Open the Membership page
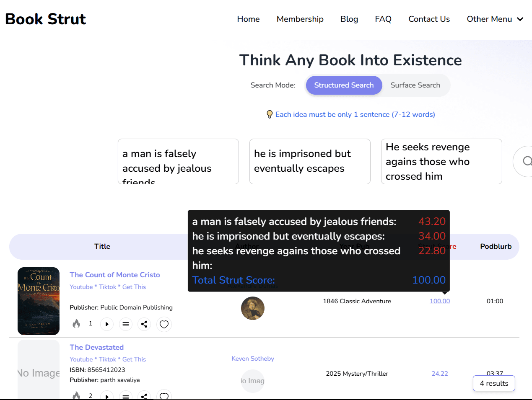Screen dimensions: 532x400 [300, 19]
